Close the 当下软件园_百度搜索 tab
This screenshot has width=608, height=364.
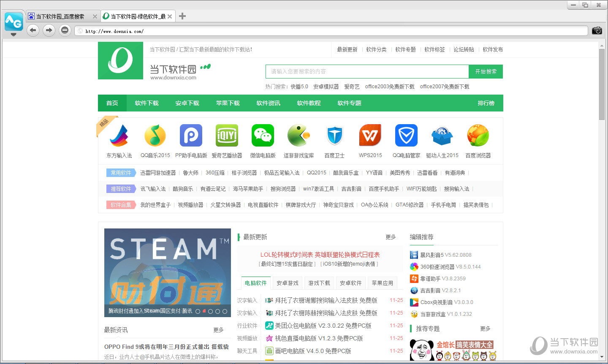(x=95, y=16)
